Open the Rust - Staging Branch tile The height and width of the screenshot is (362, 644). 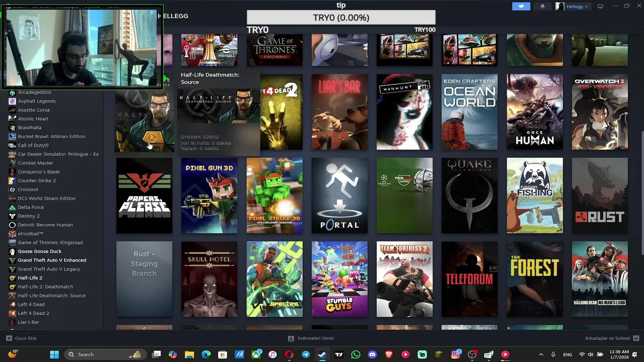click(144, 279)
